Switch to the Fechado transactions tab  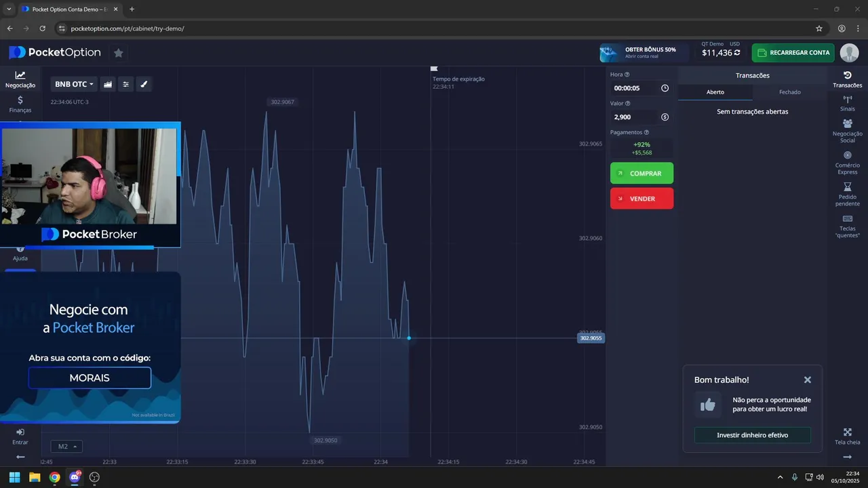coord(789,92)
